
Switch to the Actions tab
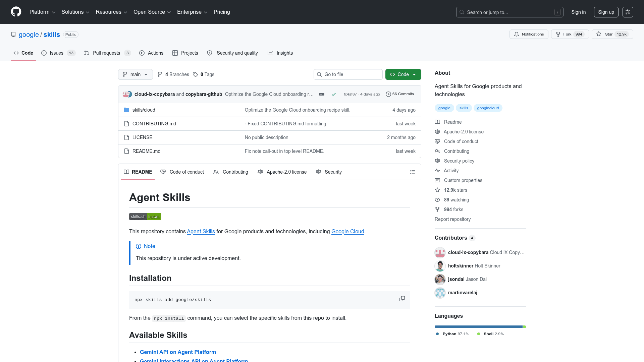(x=151, y=53)
